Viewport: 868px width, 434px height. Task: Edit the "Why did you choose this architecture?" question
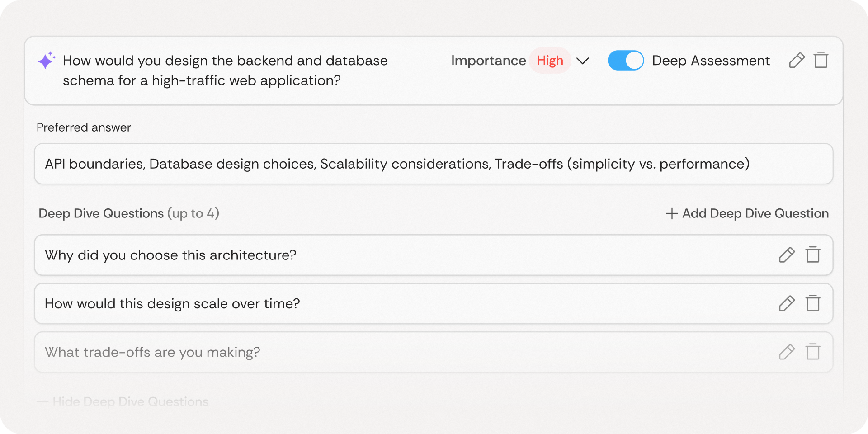pos(787,255)
